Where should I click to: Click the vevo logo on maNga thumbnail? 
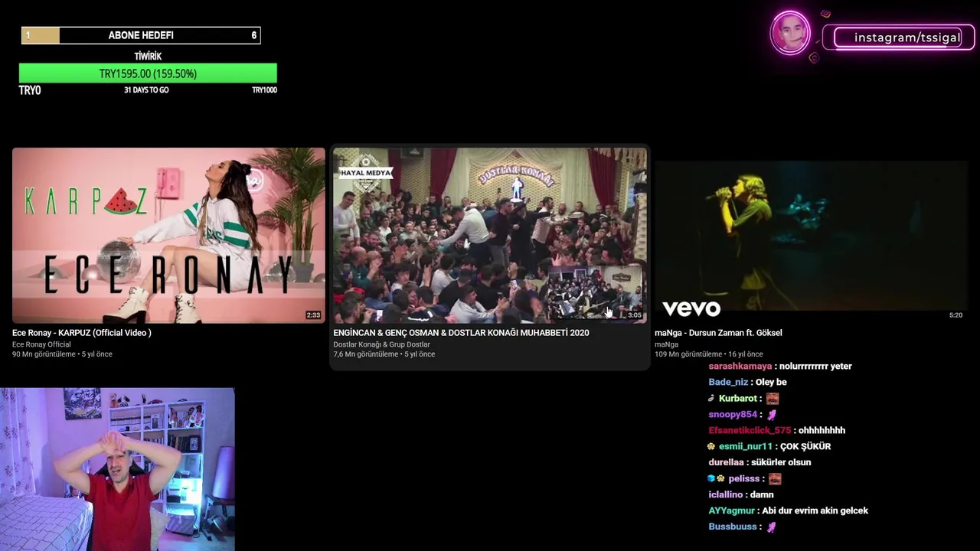[x=691, y=308]
